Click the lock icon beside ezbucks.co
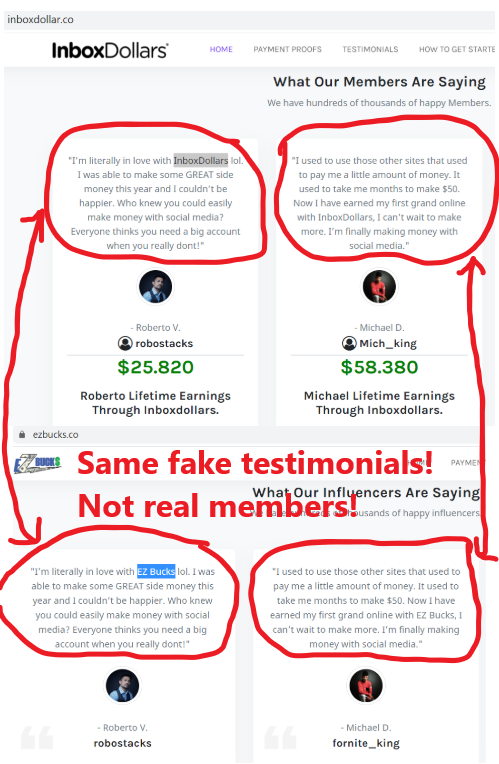Screen dimensions: 499x764 click(22, 434)
